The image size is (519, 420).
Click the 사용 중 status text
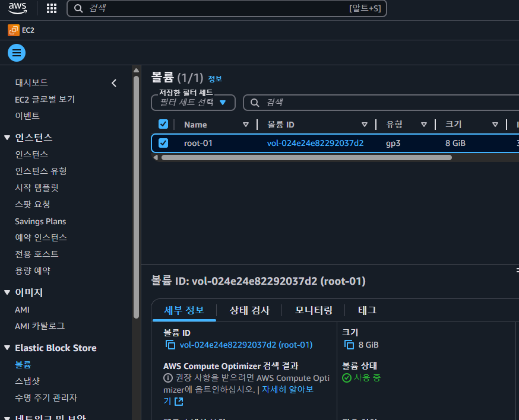tap(368, 378)
